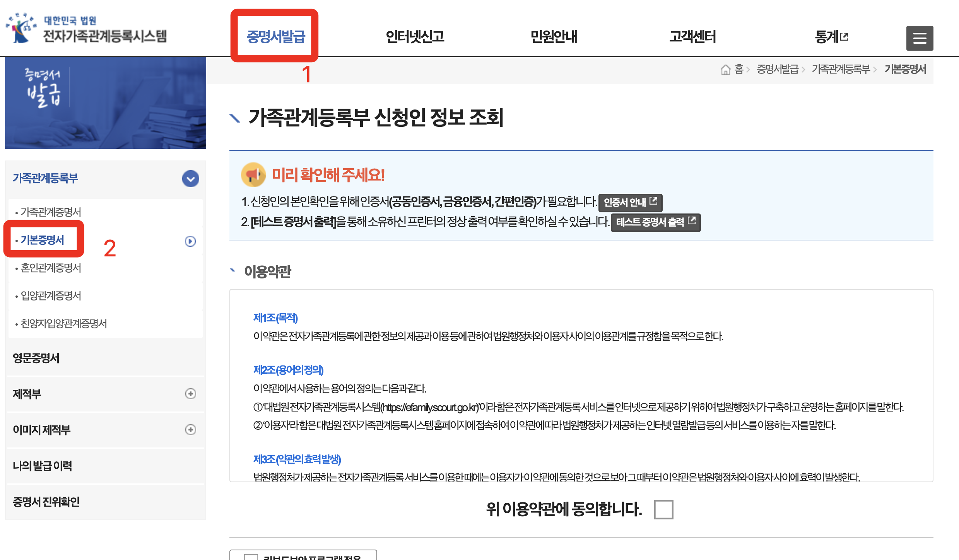
Task: Collapse the 가족관계등록부 section chevron
Action: click(x=190, y=179)
